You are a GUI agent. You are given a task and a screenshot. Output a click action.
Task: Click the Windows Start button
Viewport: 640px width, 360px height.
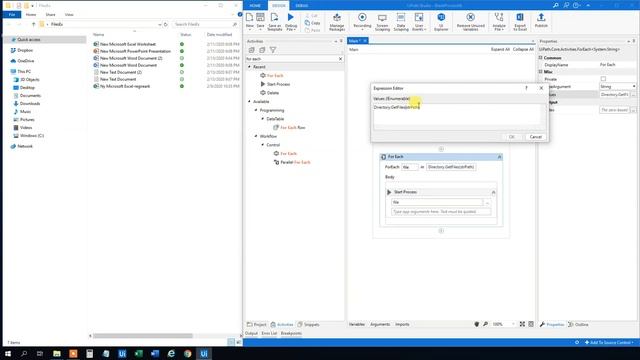point(8,353)
